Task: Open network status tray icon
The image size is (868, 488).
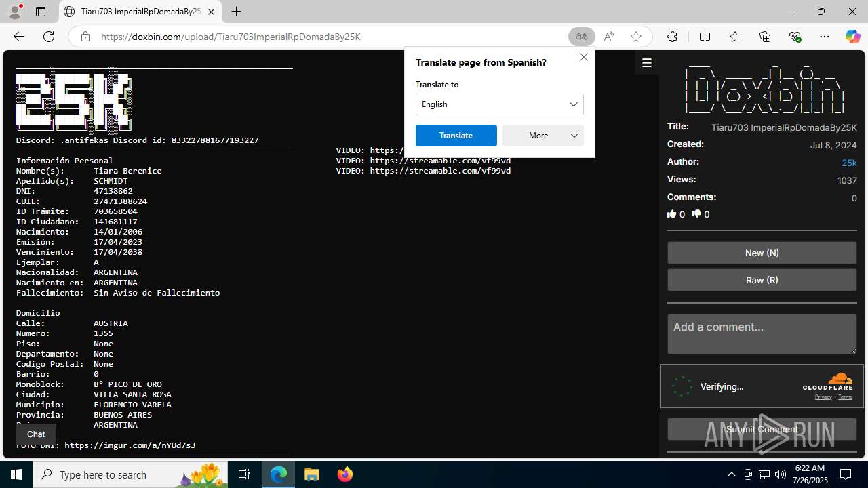Action: pos(764,474)
